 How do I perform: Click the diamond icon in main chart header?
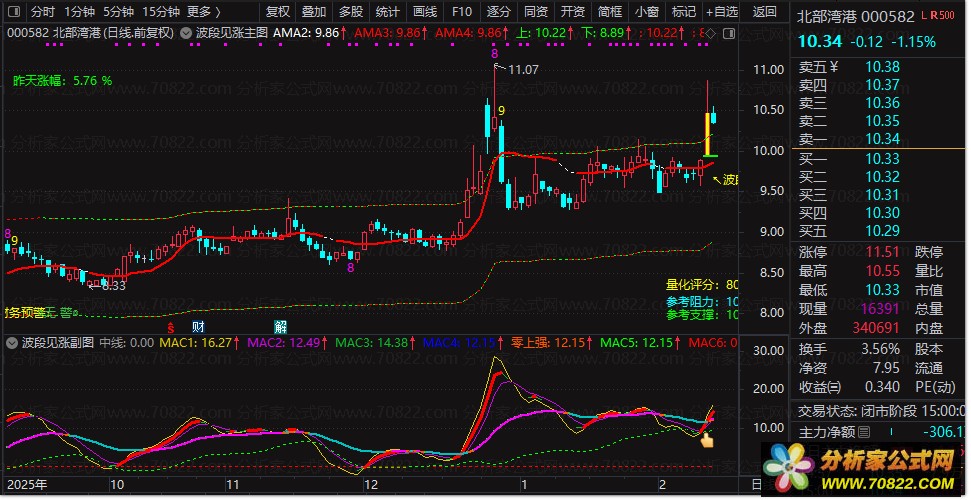coord(711,33)
